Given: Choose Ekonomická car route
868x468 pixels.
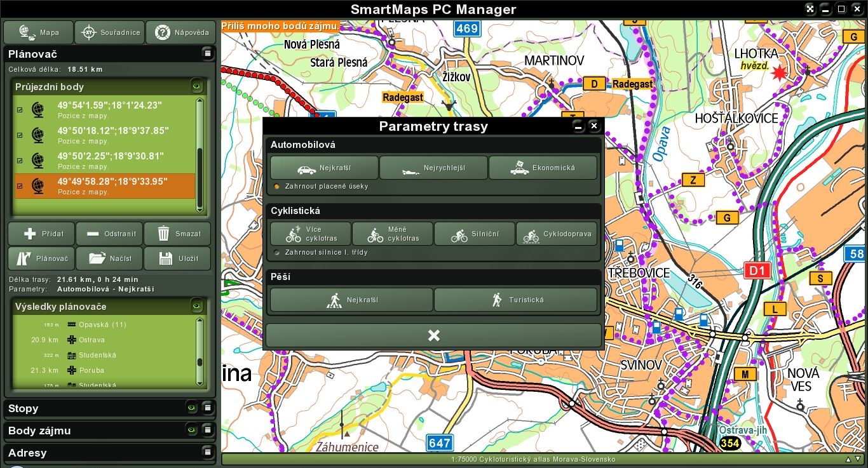Looking at the screenshot, I should coord(543,168).
